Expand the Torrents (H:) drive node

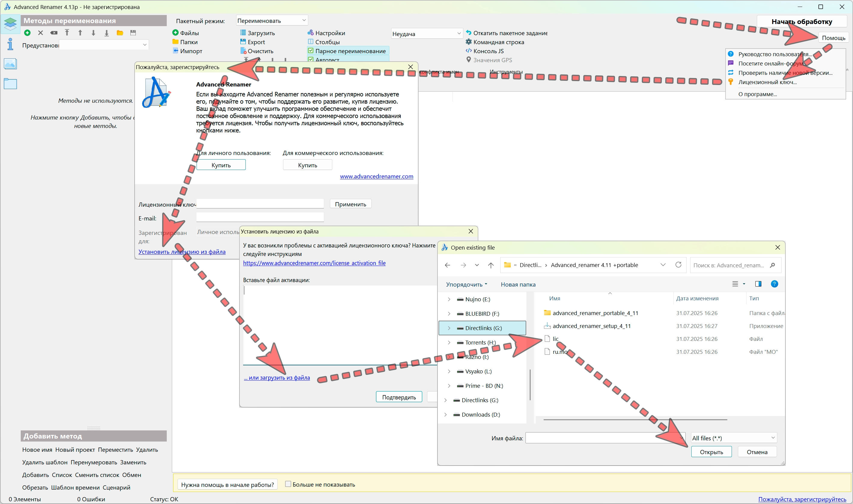(449, 342)
